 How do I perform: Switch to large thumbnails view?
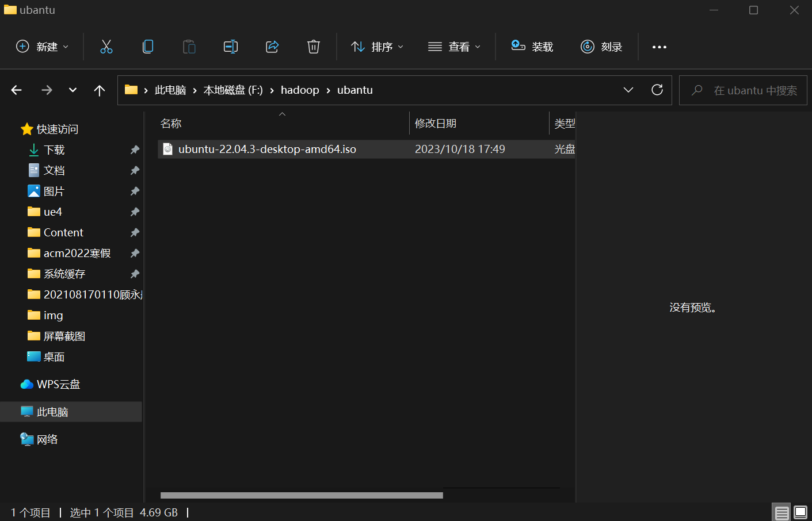tap(800, 512)
